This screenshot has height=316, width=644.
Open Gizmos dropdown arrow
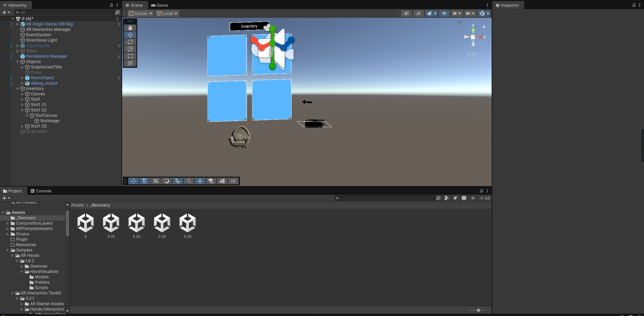click(x=488, y=13)
